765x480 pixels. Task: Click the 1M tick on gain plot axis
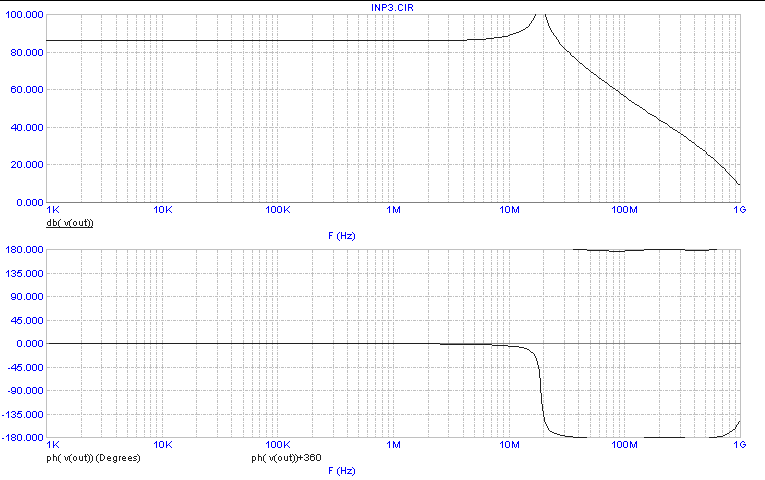pos(393,210)
